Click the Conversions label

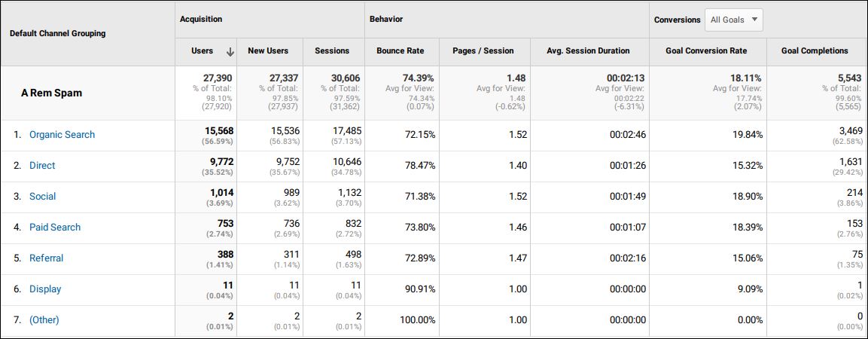(677, 20)
